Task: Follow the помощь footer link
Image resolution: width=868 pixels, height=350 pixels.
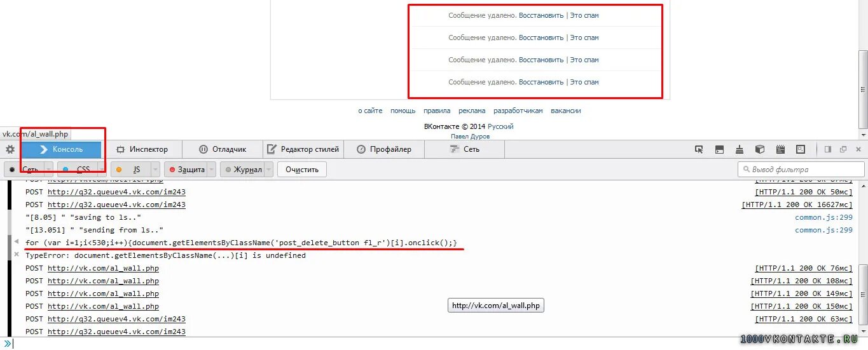Action: tap(403, 111)
